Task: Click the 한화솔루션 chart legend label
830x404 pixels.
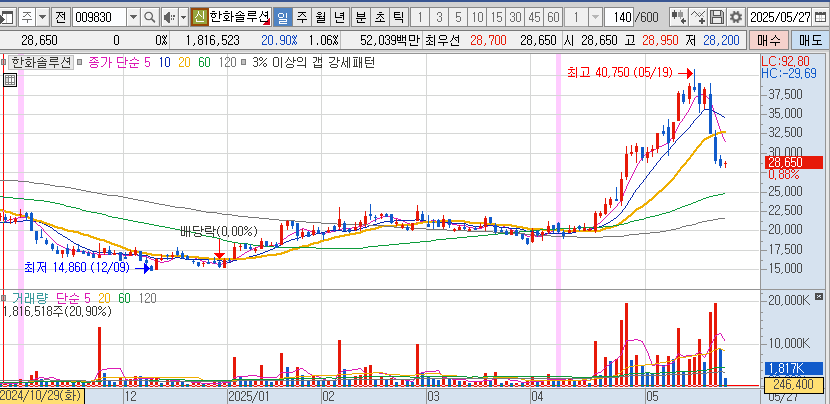Action: coord(42,63)
